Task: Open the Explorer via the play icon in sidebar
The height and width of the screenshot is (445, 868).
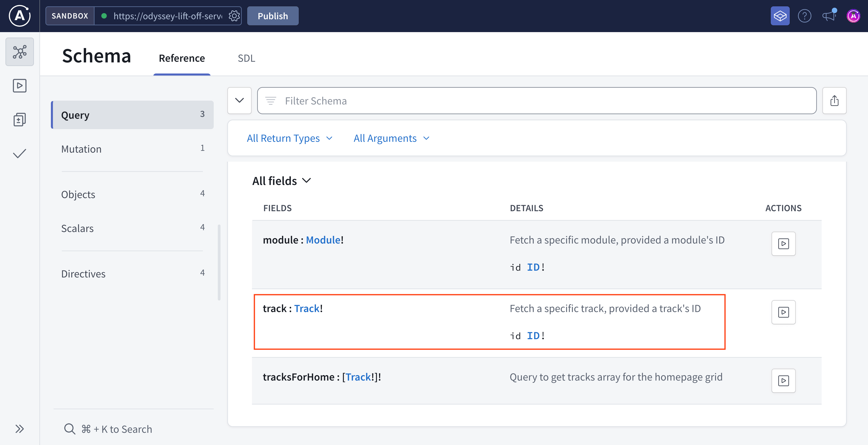Action: (19, 85)
